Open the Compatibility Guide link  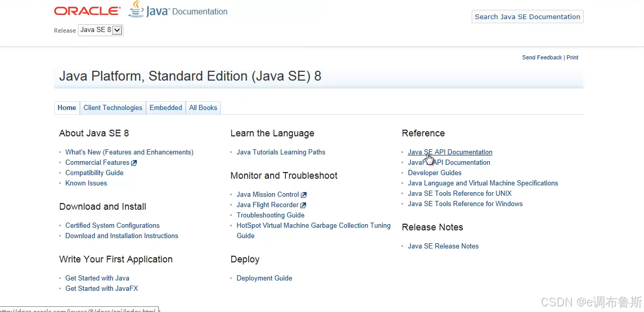tap(94, 173)
